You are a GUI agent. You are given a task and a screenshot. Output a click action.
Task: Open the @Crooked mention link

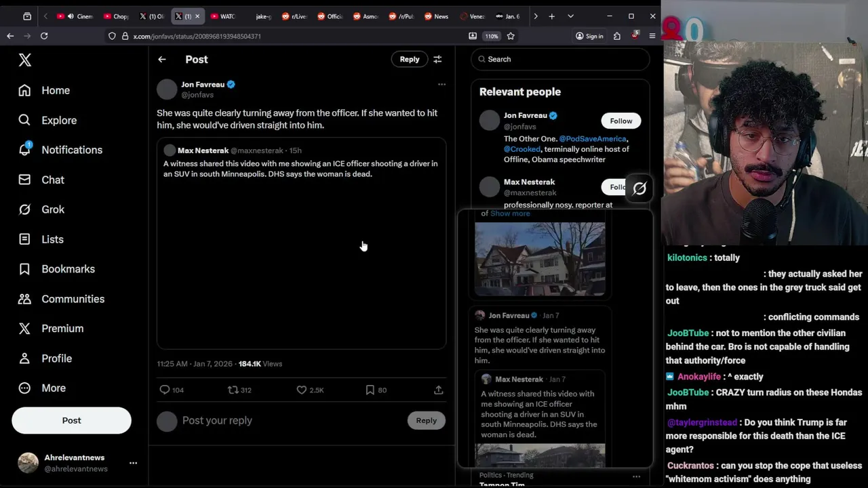[522, 149]
